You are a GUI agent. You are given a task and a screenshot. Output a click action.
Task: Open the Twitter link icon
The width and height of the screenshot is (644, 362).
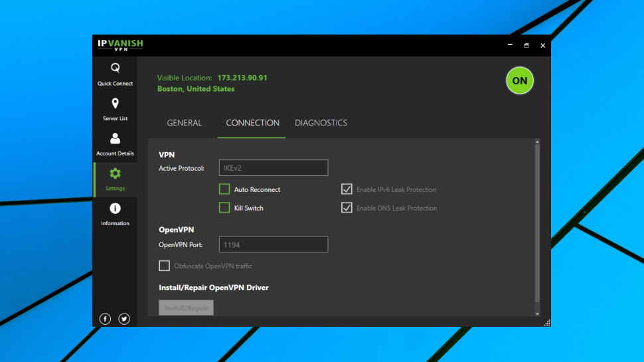[x=124, y=319]
